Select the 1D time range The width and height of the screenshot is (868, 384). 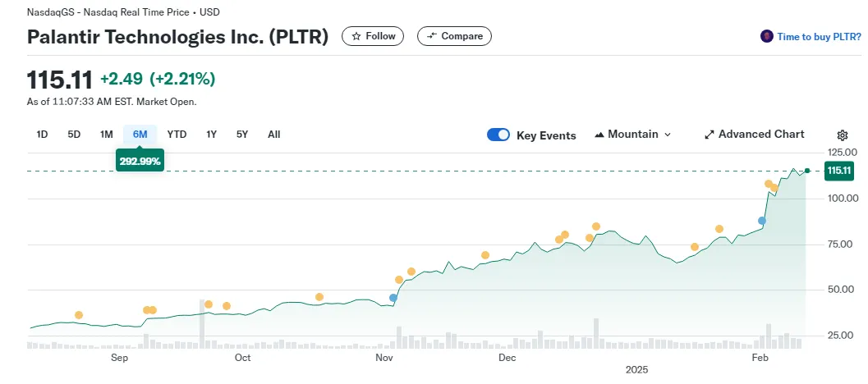42,135
